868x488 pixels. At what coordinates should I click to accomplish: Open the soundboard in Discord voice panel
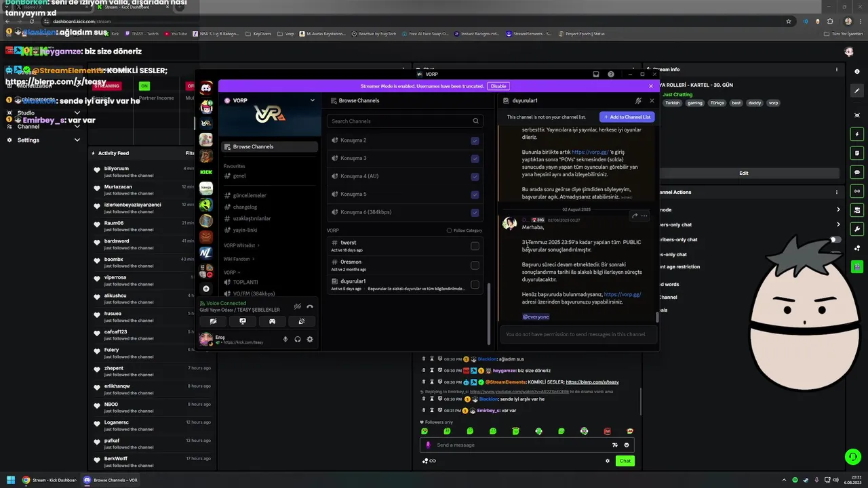(x=302, y=321)
